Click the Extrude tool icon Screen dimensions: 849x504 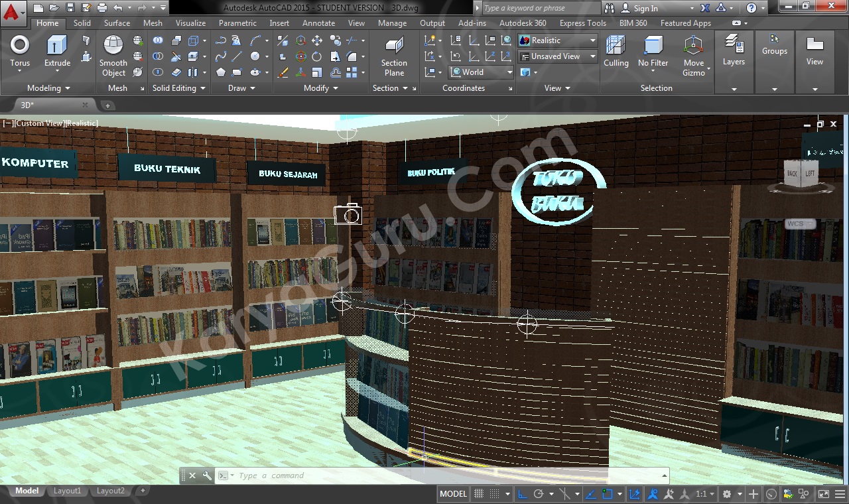57,51
